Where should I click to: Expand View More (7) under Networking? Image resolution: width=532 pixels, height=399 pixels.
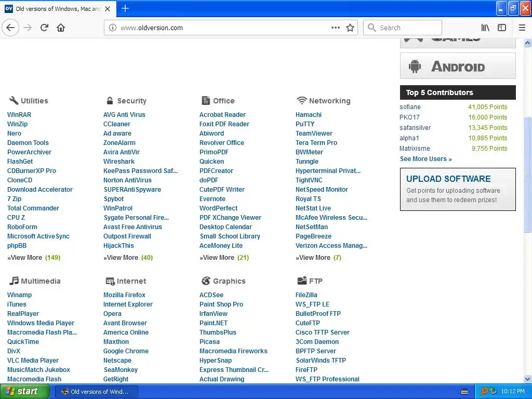pyautogui.click(x=318, y=258)
